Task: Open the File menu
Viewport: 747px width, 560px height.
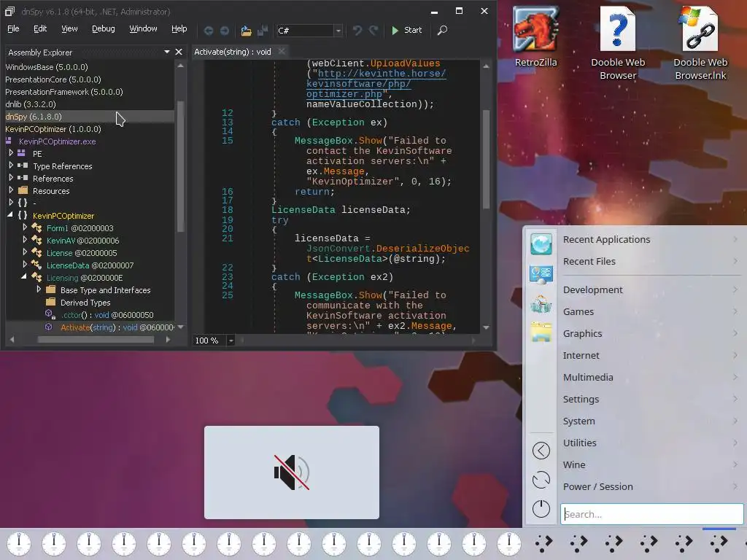Action: pos(13,28)
